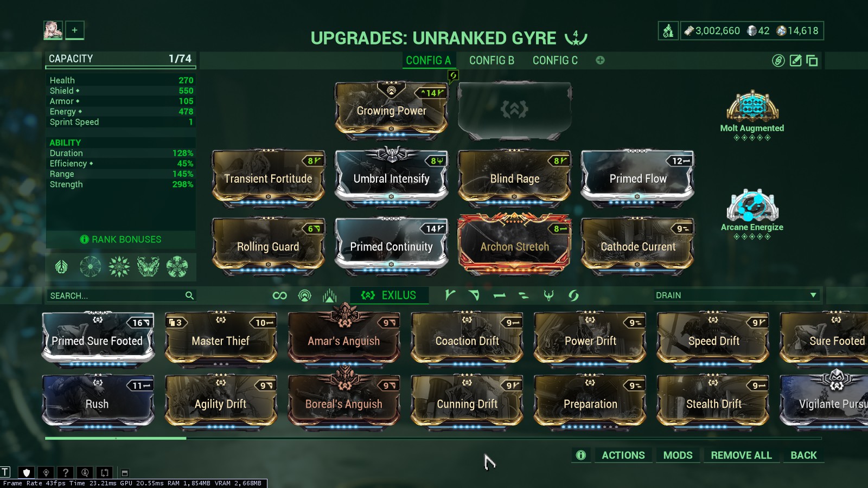Screen dimensions: 868x488
Task: Click the Remove All button
Action: (x=741, y=455)
